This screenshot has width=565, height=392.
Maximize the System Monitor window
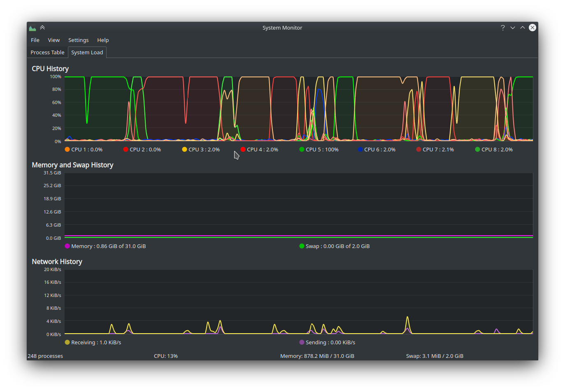[x=523, y=28]
